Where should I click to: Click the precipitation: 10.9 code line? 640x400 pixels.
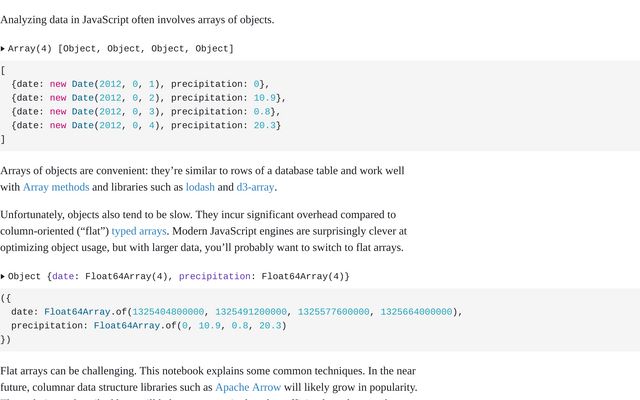tap(148, 98)
